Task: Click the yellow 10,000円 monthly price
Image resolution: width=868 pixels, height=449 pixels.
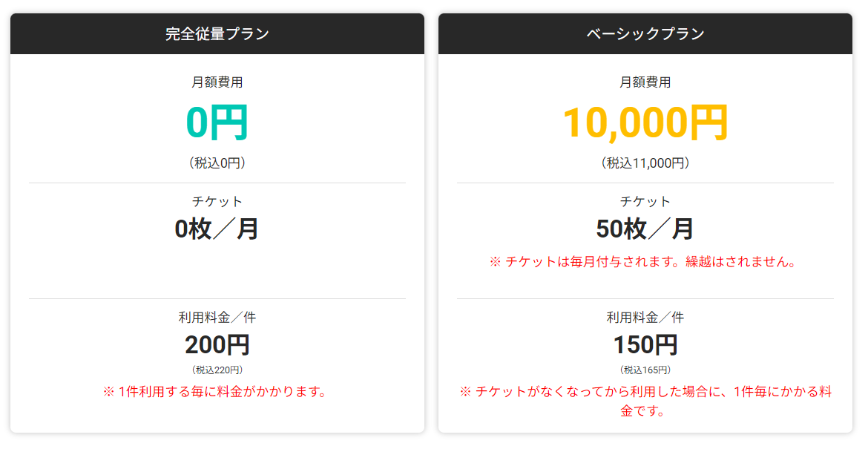Action: tap(645, 122)
